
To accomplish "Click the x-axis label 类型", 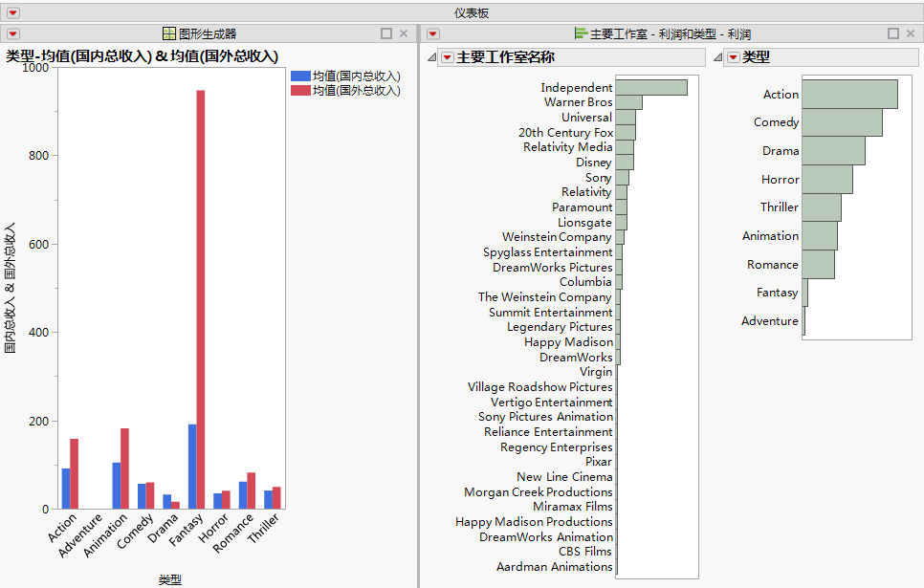I will pyautogui.click(x=169, y=579).
